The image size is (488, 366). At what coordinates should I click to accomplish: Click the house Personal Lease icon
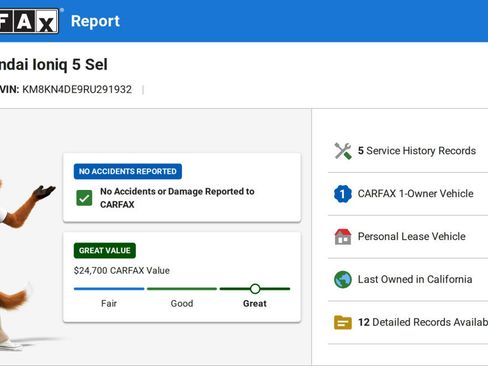pyautogui.click(x=343, y=237)
